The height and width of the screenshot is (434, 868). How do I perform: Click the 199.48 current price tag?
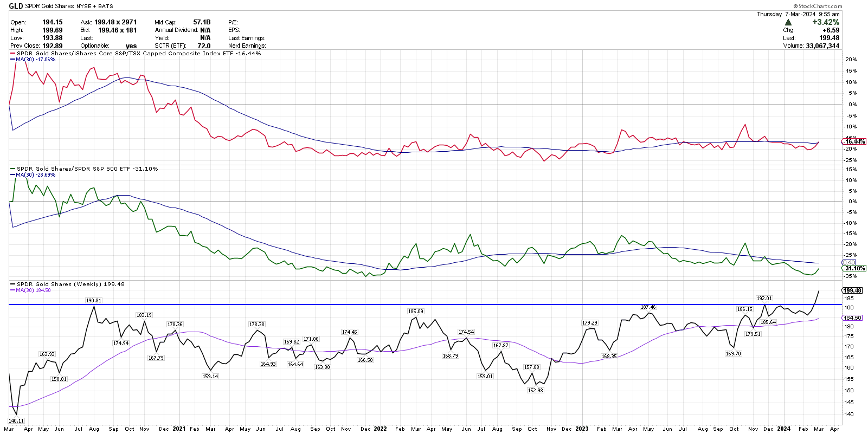(852, 290)
